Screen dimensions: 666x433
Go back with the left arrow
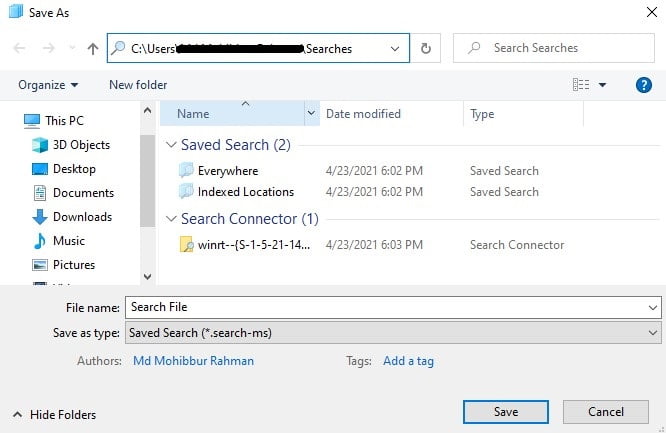click(x=20, y=48)
